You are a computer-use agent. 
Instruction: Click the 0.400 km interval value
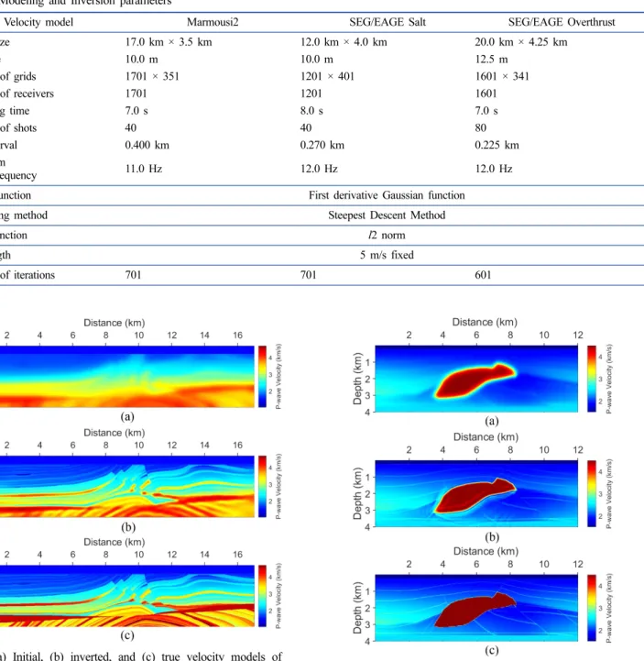click(147, 145)
